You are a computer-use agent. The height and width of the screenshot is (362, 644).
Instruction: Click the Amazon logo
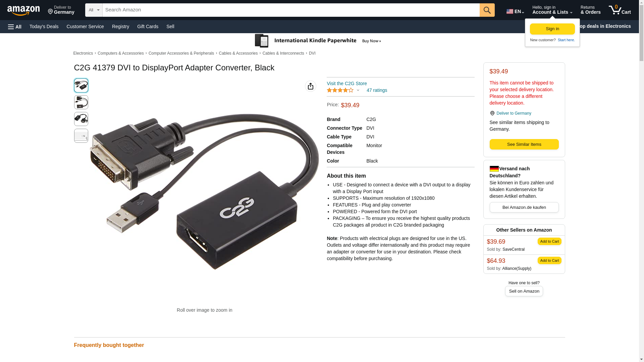[x=23, y=10]
